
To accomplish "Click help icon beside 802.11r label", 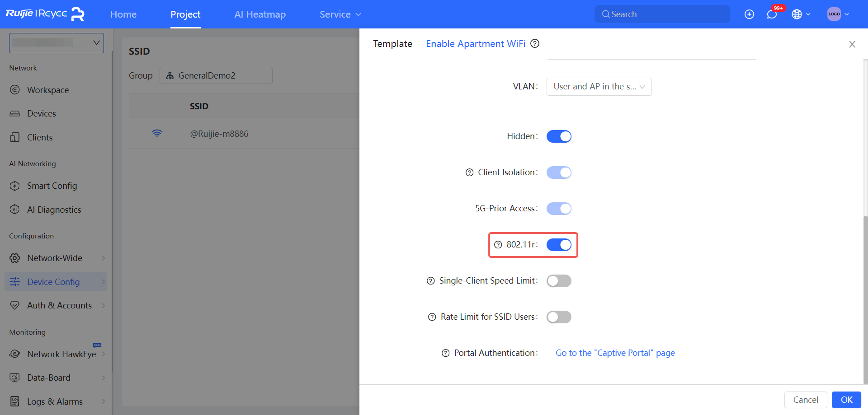I will pos(498,245).
